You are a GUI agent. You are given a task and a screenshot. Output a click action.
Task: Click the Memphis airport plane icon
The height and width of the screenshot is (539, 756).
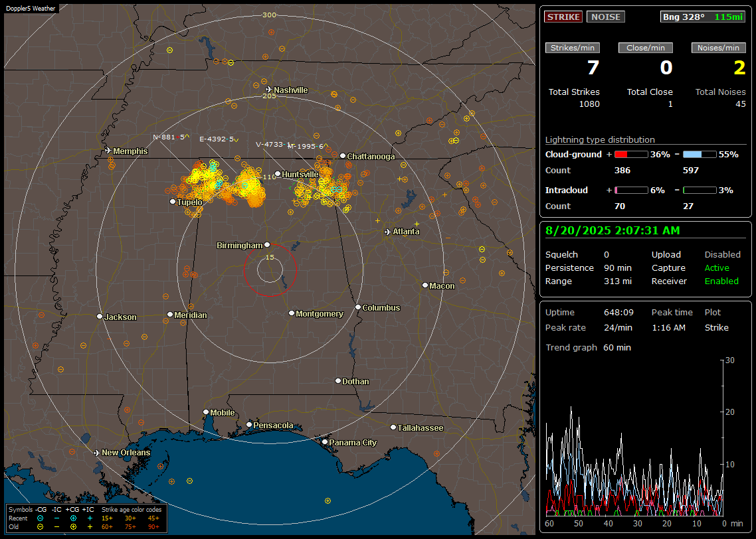click(x=108, y=151)
